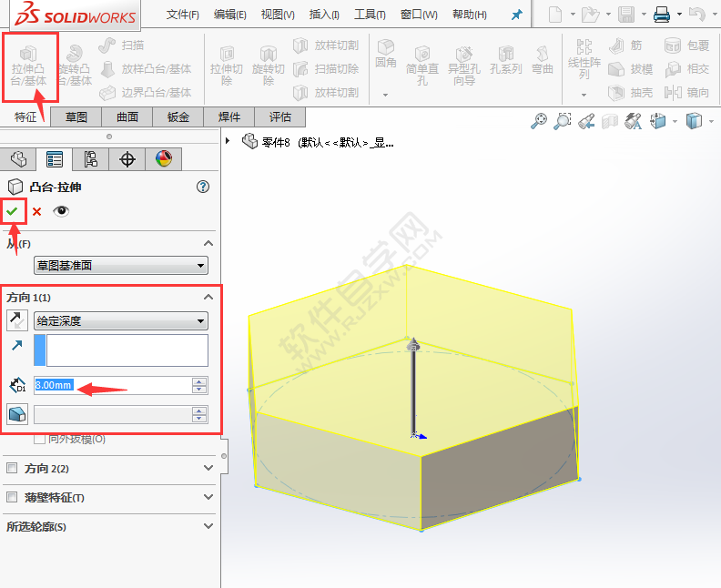
Task: Open the PropertyManager tab icon
Action: 55,159
